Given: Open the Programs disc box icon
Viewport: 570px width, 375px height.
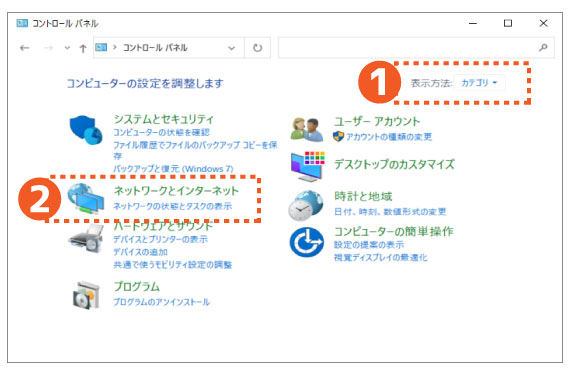Looking at the screenshot, I should 86,295.
